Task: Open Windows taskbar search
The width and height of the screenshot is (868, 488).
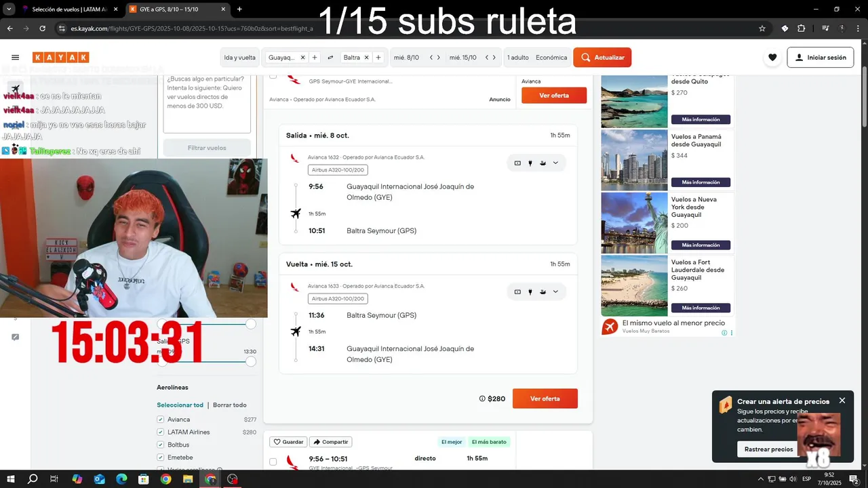Action: point(32,479)
